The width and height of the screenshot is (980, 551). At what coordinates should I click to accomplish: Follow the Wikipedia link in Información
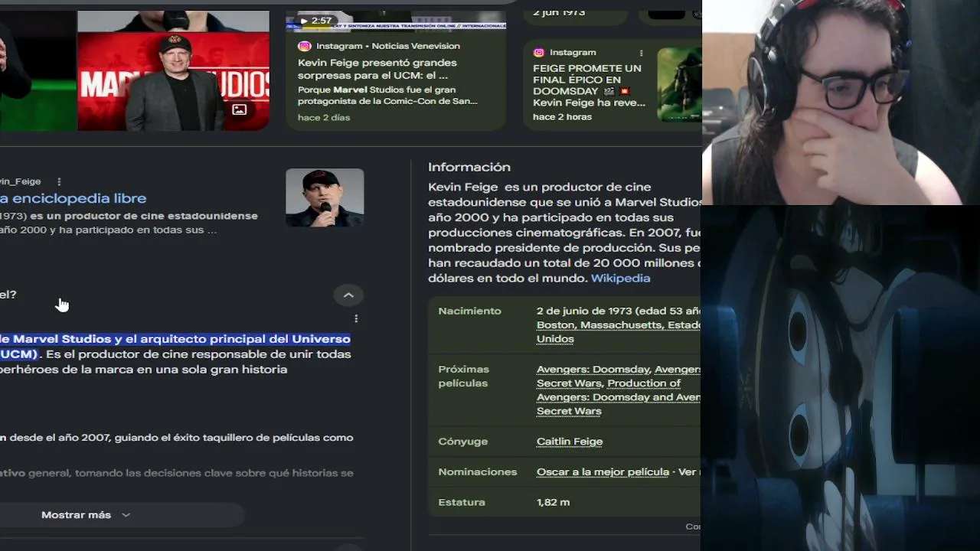[x=620, y=279]
